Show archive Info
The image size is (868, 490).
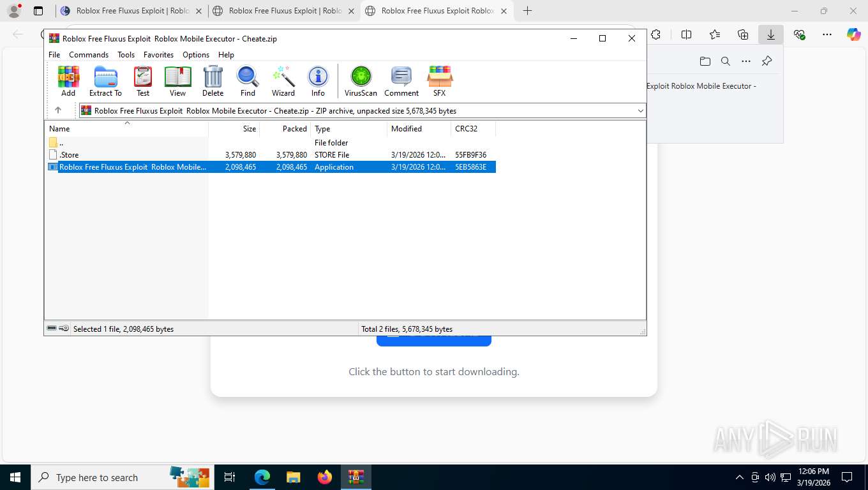(x=318, y=81)
